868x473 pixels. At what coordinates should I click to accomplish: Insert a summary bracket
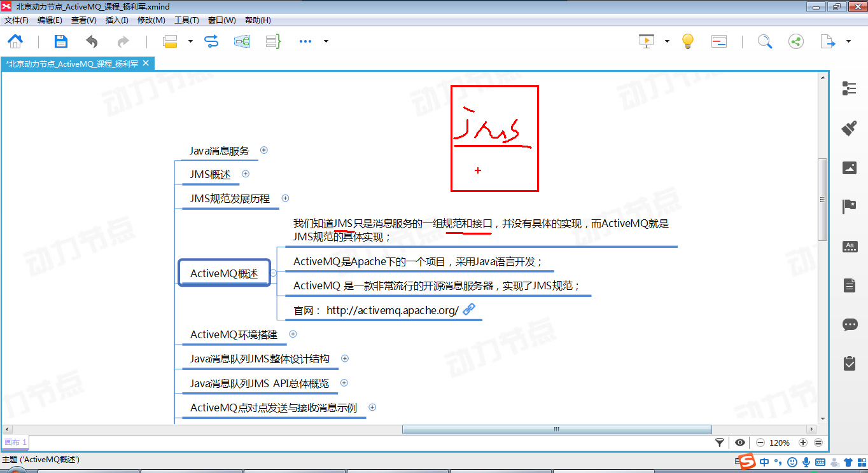(273, 41)
